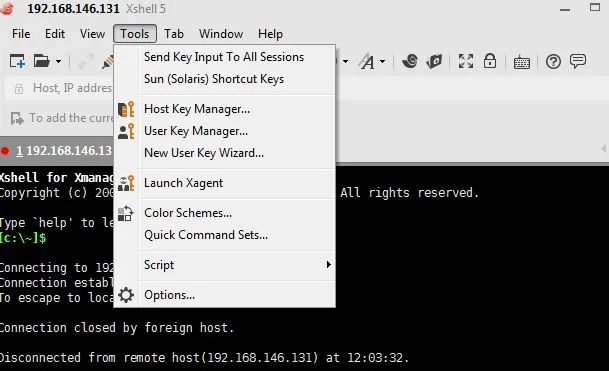
Task: Expand the Open folder dropdown arrow
Action: [58, 61]
